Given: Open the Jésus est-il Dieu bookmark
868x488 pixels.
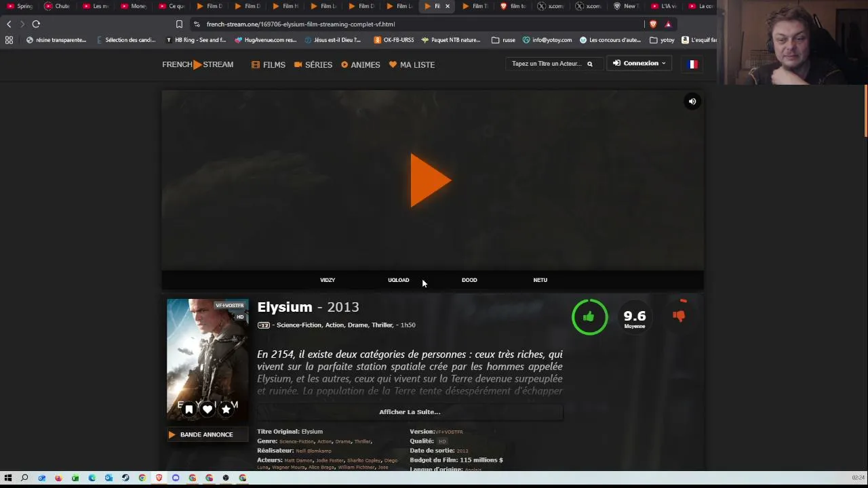Looking at the screenshot, I should tap(333, 40).
